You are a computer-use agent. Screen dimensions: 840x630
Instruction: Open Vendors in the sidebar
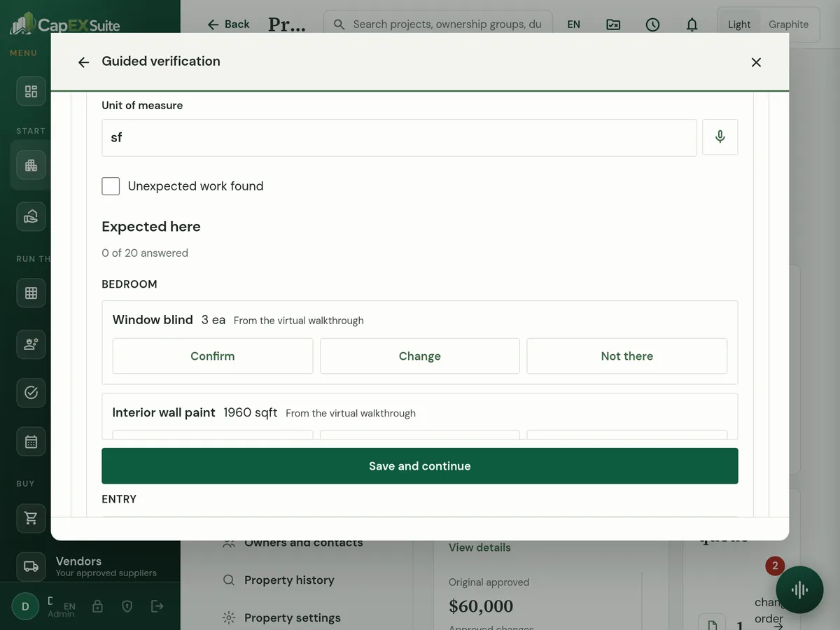(90, 566)
